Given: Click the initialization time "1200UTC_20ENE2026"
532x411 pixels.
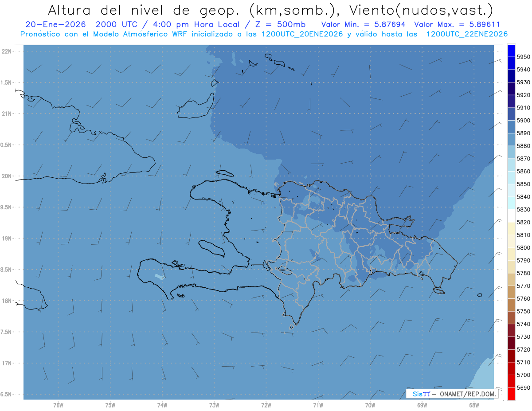Looking at the screenshot, I should (x=302, y=34).
